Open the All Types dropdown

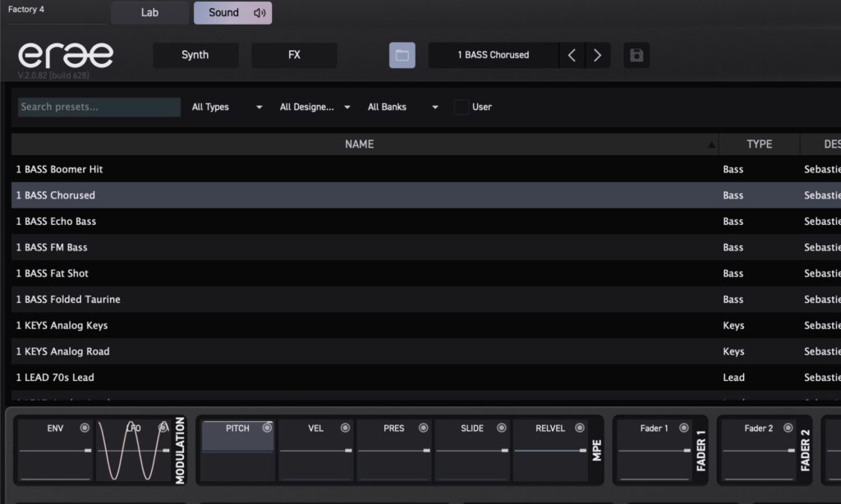[227, 108]
